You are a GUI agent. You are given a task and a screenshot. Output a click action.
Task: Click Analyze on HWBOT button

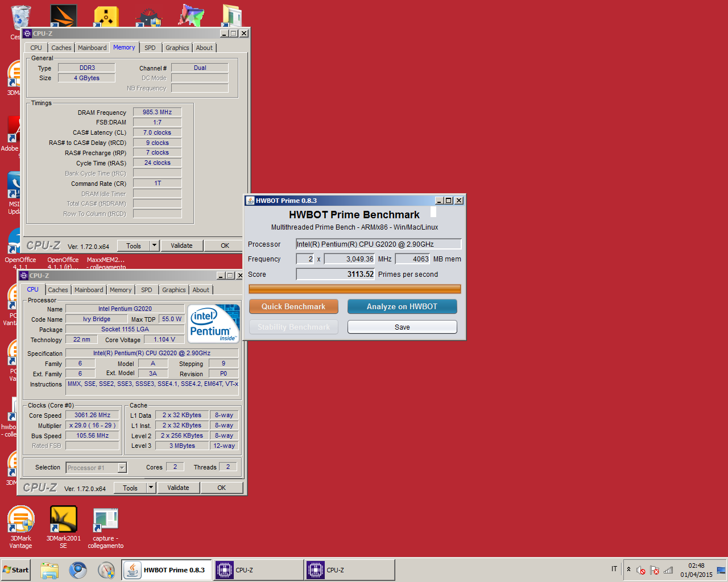[x=402, y=306]
